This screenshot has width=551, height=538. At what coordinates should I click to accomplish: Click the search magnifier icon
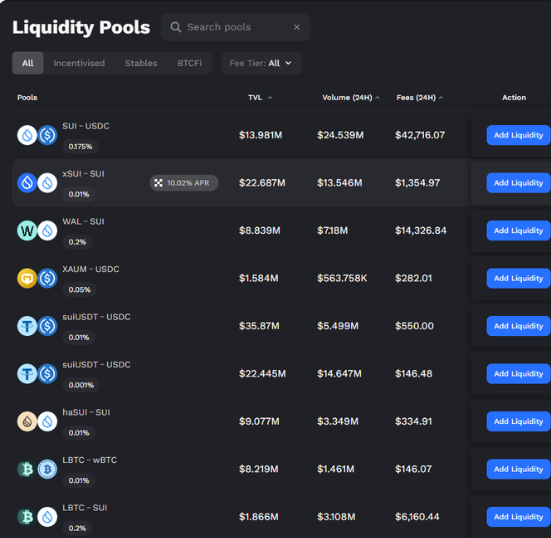click(176, 27)
